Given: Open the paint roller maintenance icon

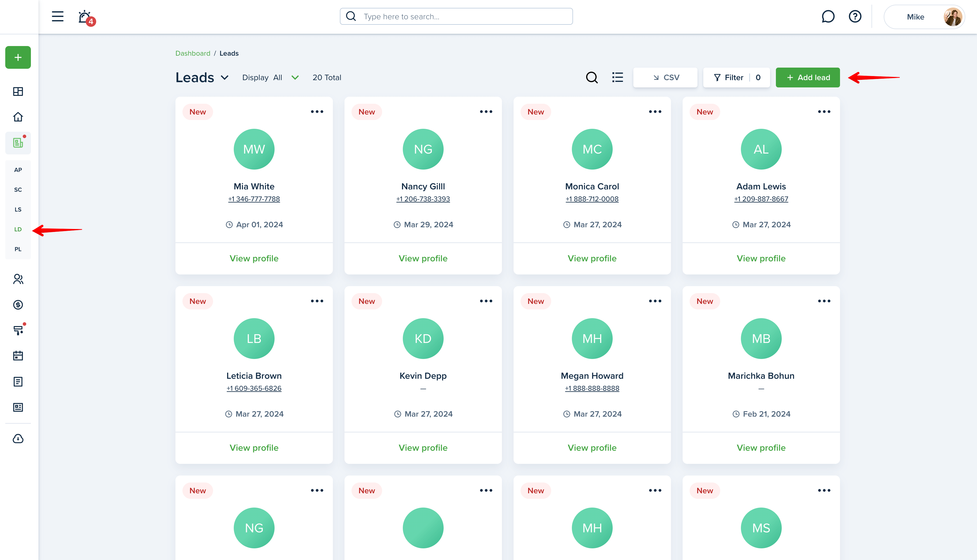Looking at the screenshot, I should click(x=18, y=330).
